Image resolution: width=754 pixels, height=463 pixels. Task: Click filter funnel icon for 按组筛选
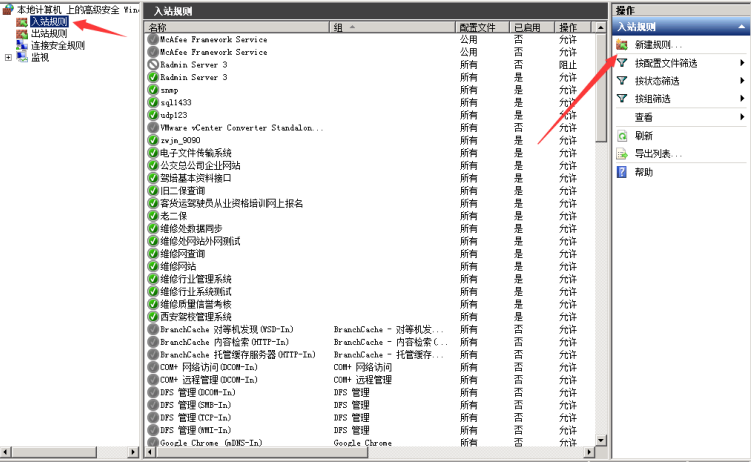622,98
